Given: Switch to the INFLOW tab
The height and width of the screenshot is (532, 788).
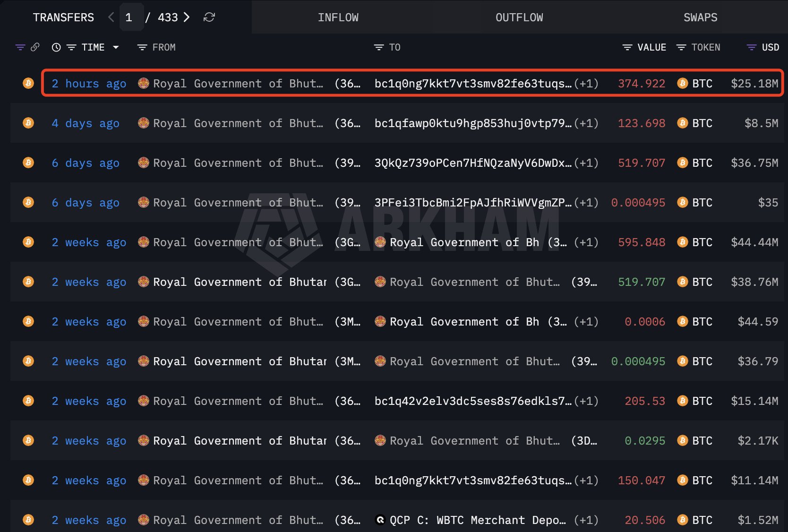Looking at the screenshot, I should [x=338, y=17].
